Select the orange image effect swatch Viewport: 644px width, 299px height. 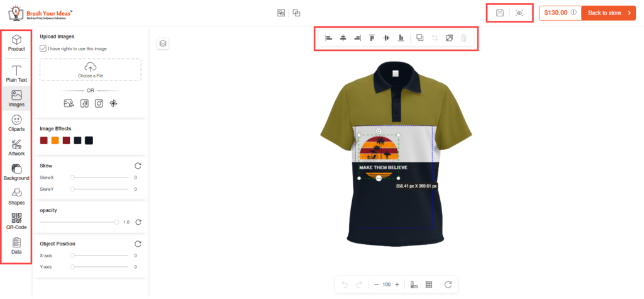pyautogui.click(x=55, y=140)
